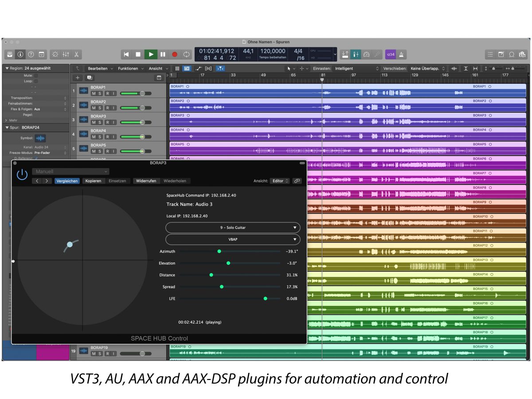Open the Scissors editors icon
Screen dimensions: 532x399
point(77,54)
